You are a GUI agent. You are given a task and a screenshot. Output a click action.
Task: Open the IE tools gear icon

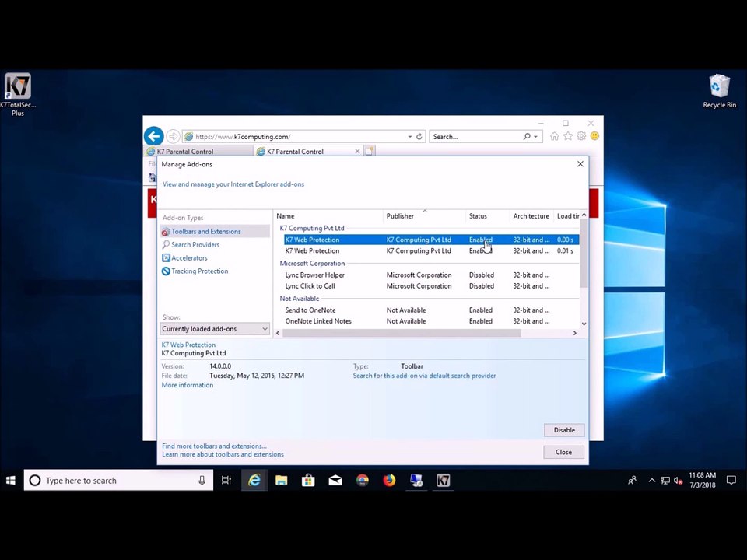coord(581,136)
